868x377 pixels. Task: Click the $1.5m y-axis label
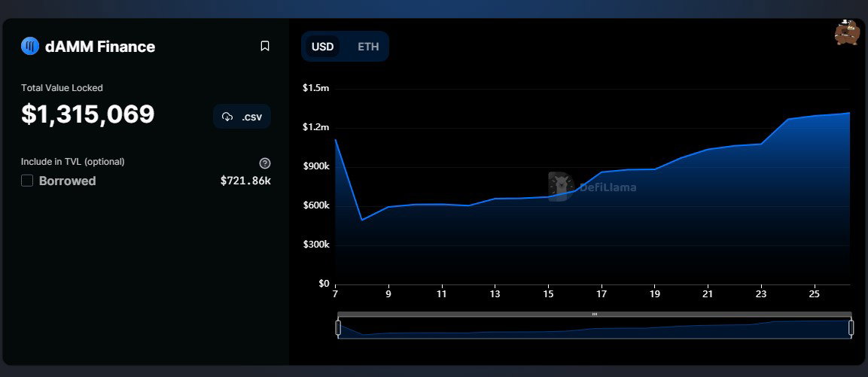click(316, 88)
